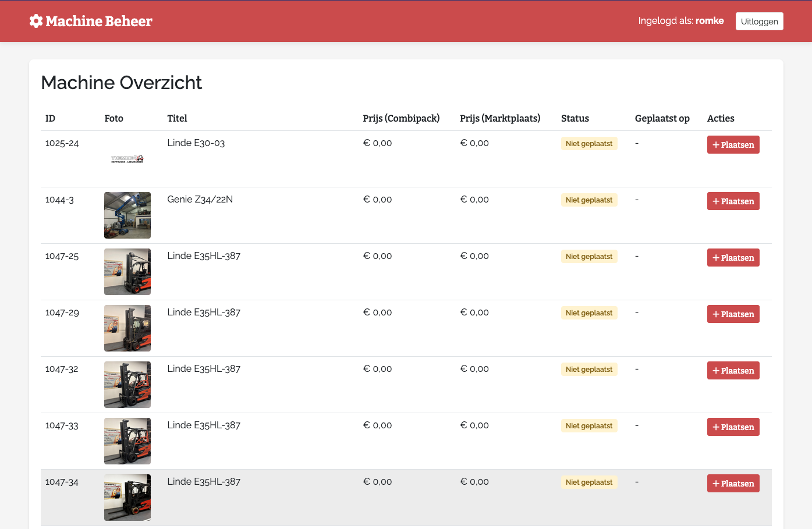
Task: Click the Status column header
Action: pyautogui.click(x=575, y=118)
